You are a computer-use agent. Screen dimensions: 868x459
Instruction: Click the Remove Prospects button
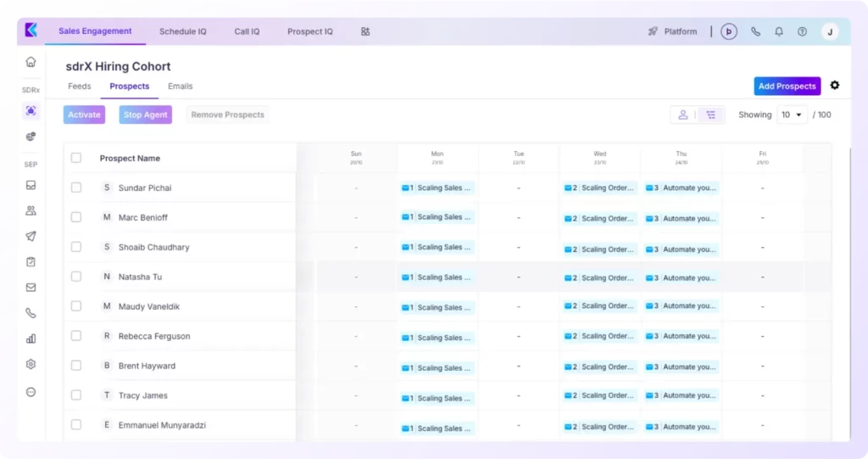tap(227, 115)
